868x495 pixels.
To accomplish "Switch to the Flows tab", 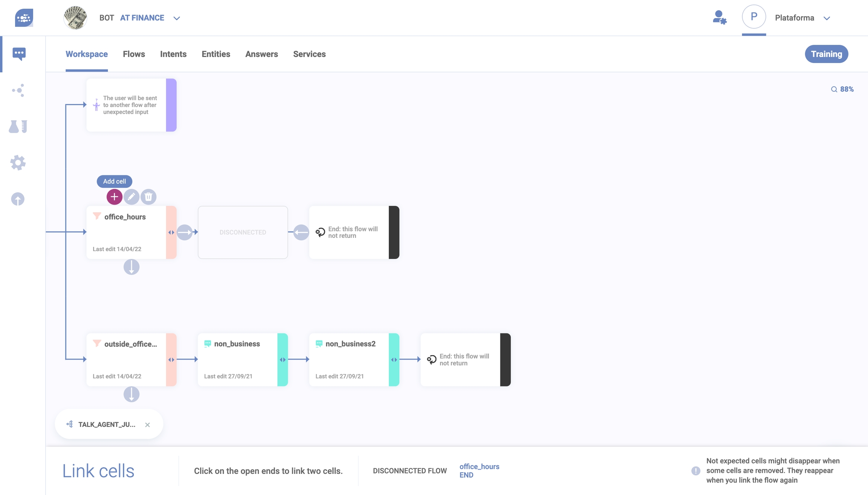I will pyautogui.click(x=134, y=54).
